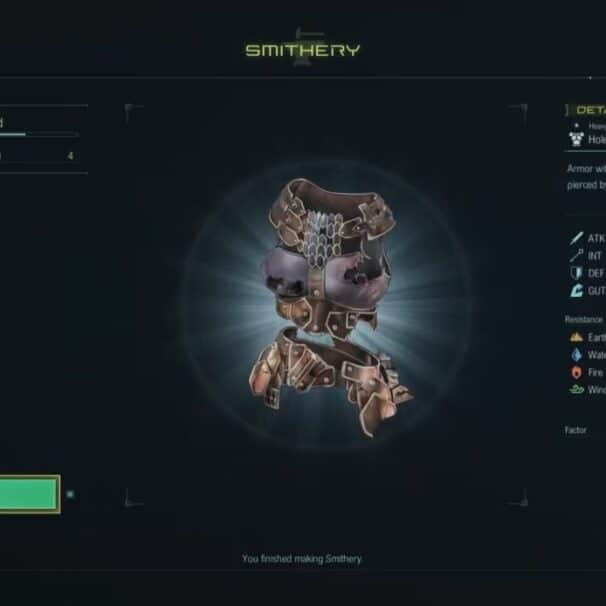
Task: Click the ATK sword icon
Action: tap(576, 238)
